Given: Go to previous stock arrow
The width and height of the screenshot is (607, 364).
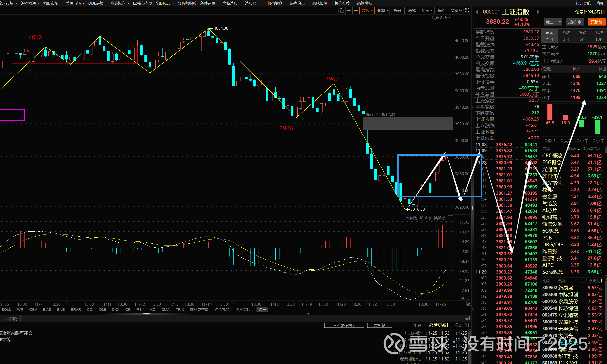Looking at the screenshot, I should pyautogui.click(x=477, y=12).
